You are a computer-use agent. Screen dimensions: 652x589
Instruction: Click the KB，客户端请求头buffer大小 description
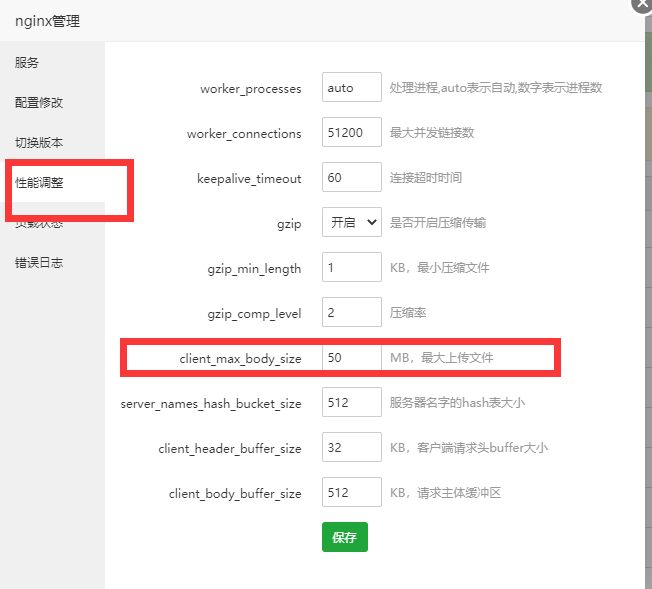coord(469,448)
